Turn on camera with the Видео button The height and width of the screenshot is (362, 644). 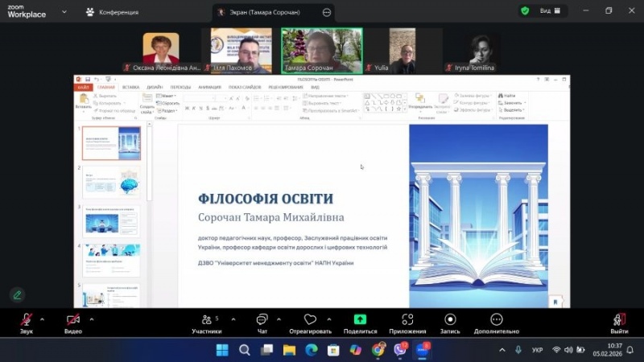pos(73,320)
